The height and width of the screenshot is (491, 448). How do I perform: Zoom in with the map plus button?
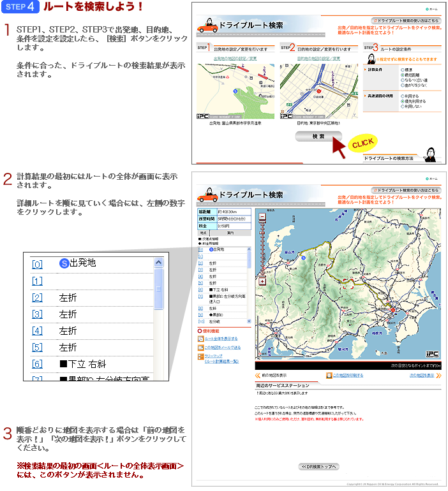coord(262,281)
